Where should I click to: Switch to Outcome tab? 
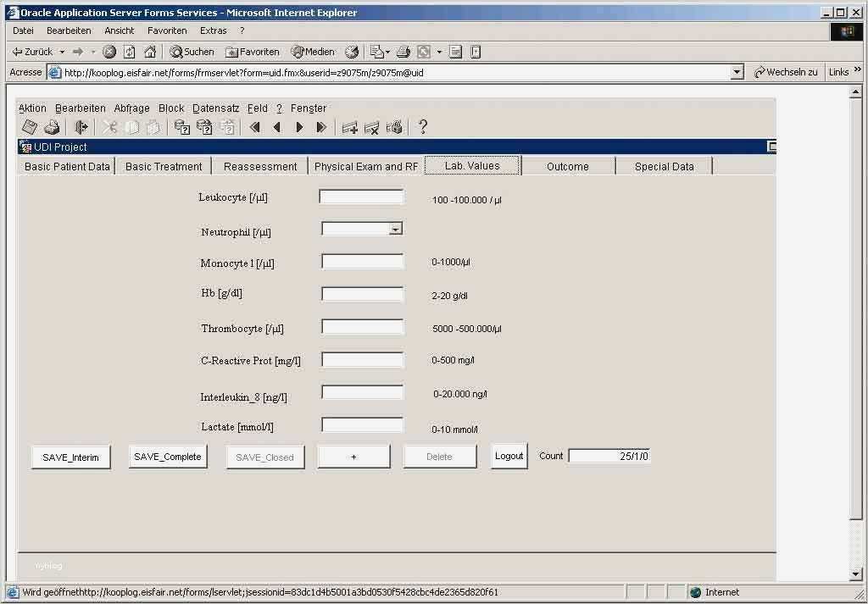(x=567, y=167)
